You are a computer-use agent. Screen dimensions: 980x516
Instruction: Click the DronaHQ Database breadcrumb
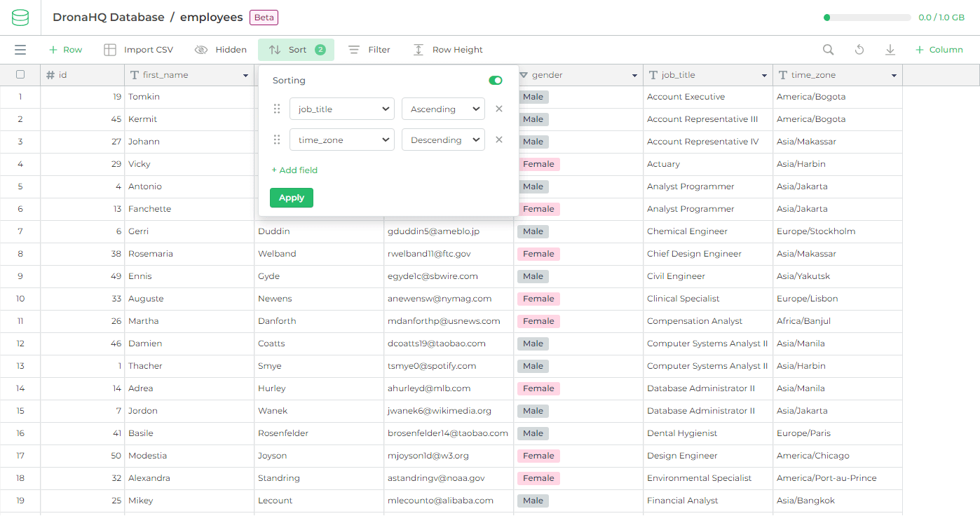[109, 18]
